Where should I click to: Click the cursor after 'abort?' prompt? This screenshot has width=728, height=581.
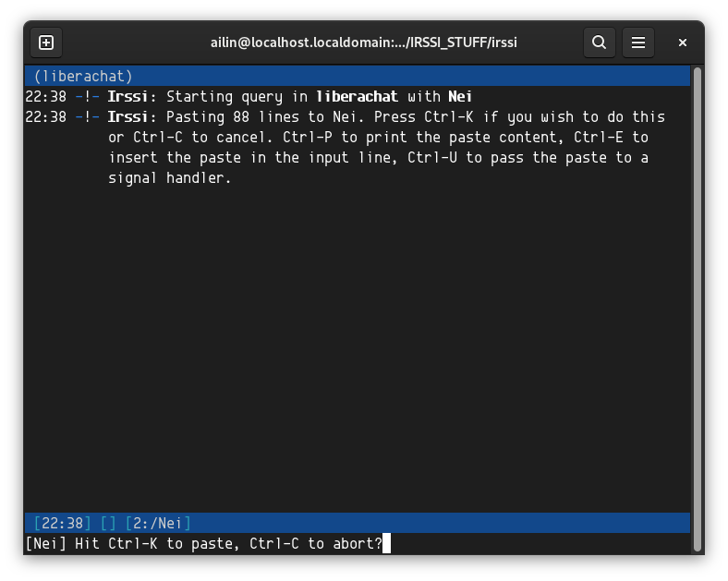tap(386, 544)
